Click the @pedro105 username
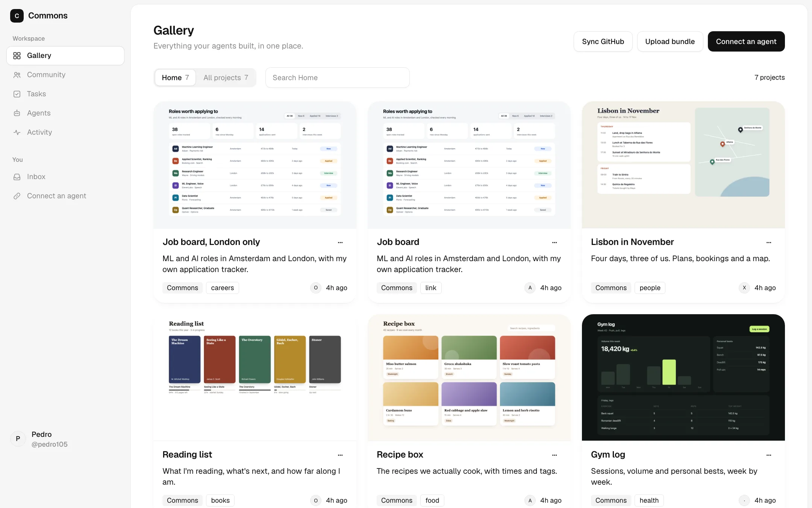Image resolution: width=812 pixels, height=508 pixels. pos(50,444)
